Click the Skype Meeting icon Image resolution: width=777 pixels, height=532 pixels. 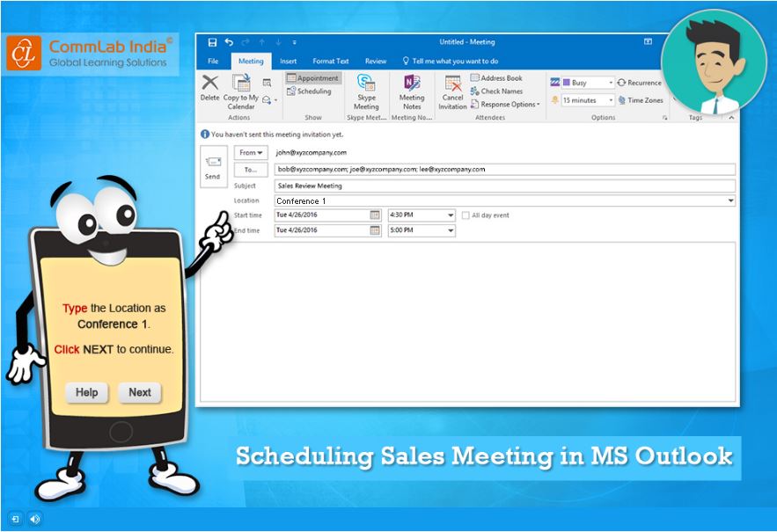[366, 83]
